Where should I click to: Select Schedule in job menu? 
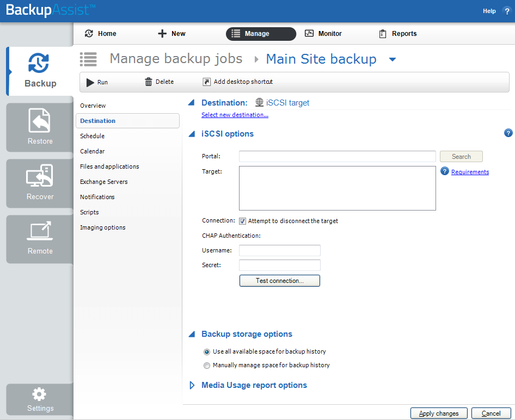(93, 136)
